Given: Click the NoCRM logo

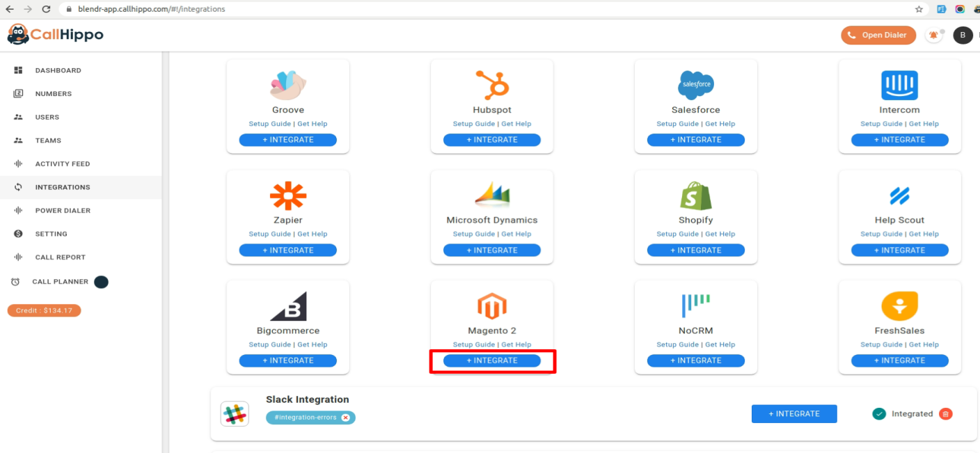Looking at the screenshot, I should coord(696,306).
